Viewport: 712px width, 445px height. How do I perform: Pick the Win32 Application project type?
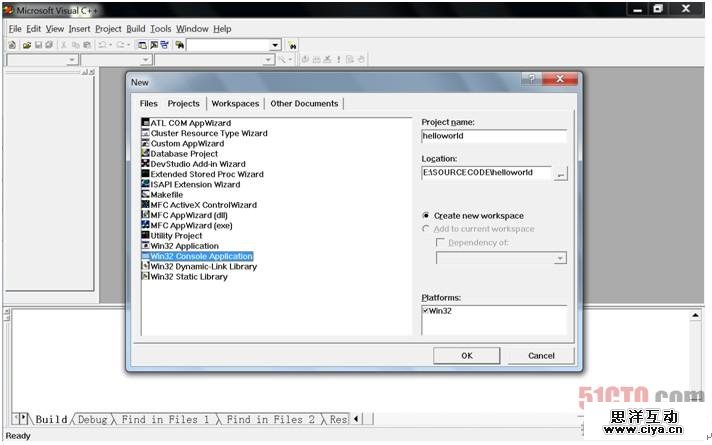coord(184,246)
